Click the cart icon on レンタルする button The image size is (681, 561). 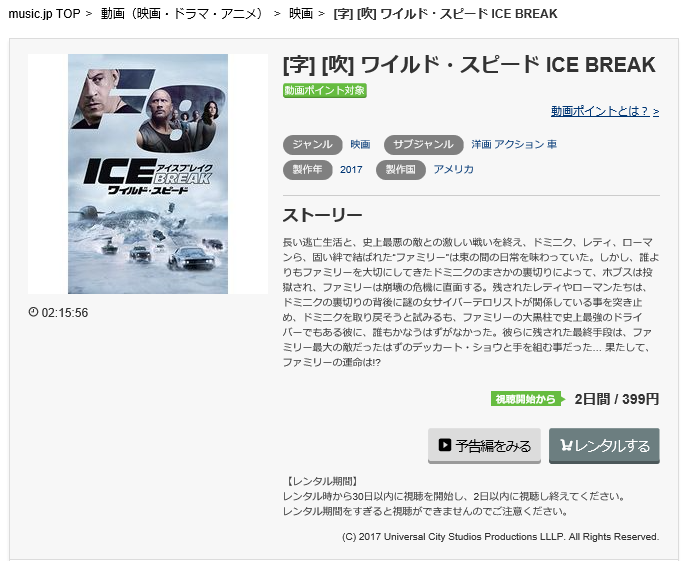tap(566, 446)
